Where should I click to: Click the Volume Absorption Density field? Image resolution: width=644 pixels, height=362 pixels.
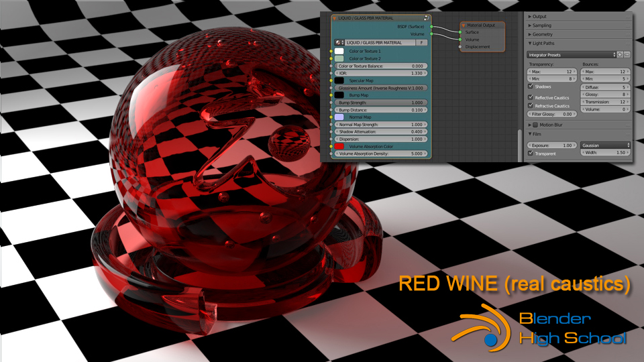[381, 154]
